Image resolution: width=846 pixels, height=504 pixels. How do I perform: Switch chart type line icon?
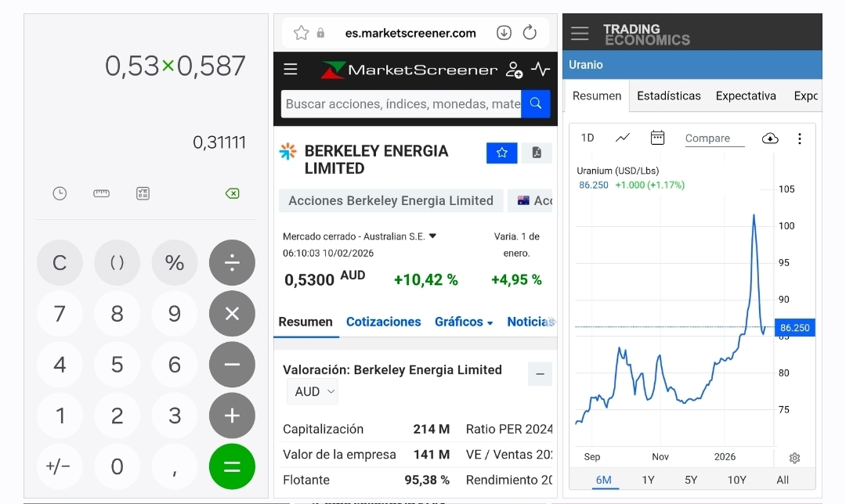(623, 138)
